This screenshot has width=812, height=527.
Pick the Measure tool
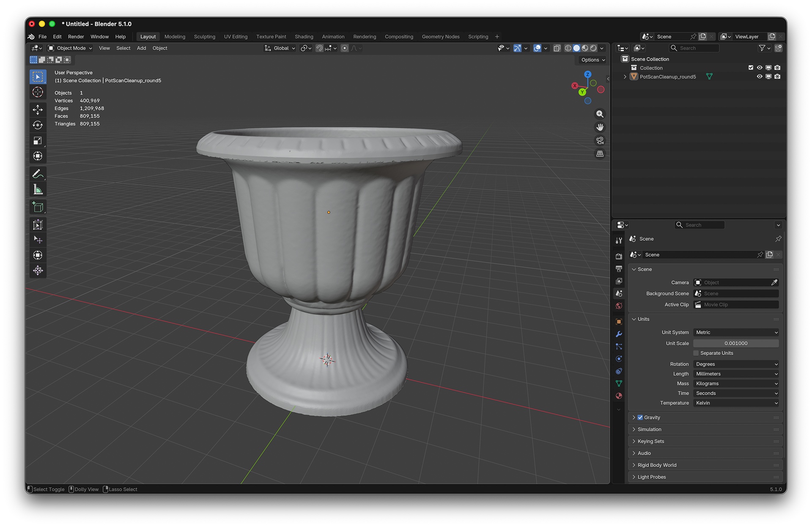[x=38, y=189]
